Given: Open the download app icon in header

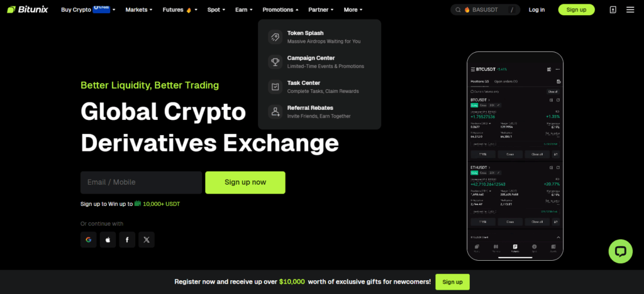Looking at the screenshot, I should [613, 10].
